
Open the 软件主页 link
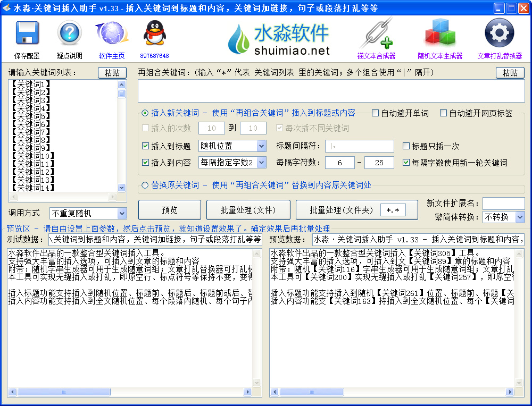[112, 56]
